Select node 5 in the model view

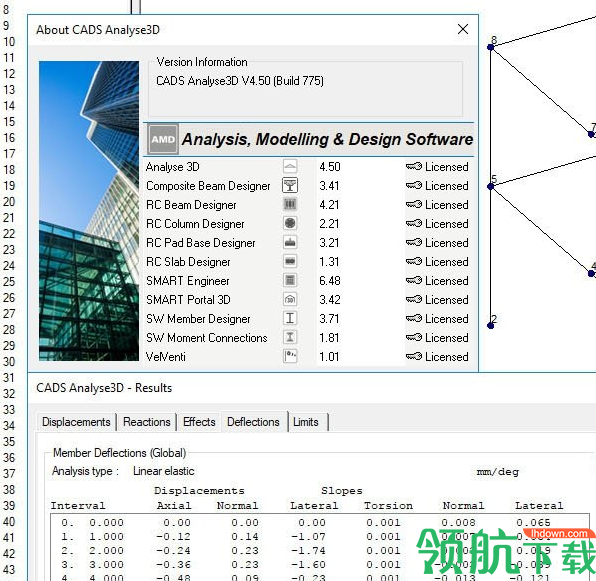(x=491, y=186)
